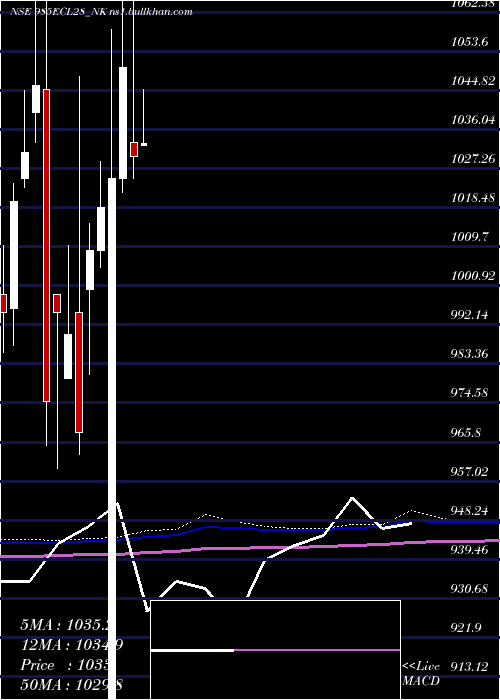Click the 1044.82 price axis label
The height and width of the screenshot is (700, 500).
[473, 81]
